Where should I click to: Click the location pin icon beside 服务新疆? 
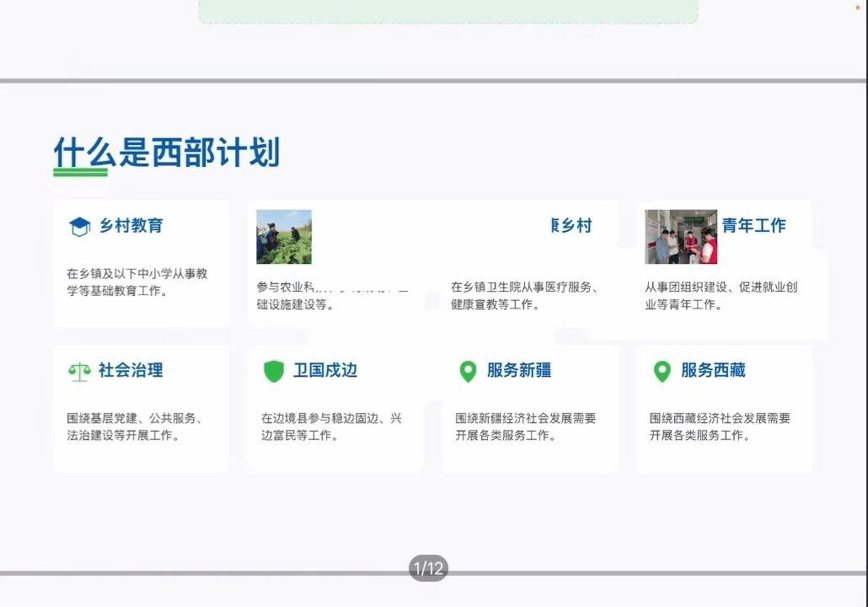468,371
